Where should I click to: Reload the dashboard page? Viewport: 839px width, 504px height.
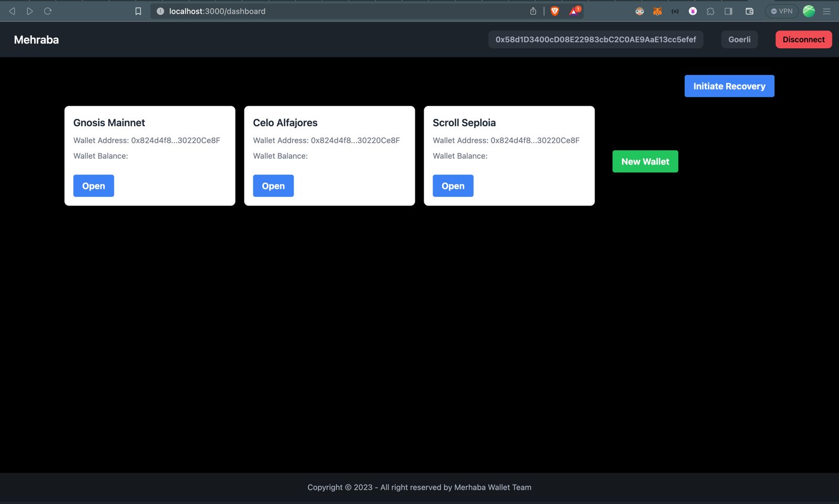(x=48, y=10)
